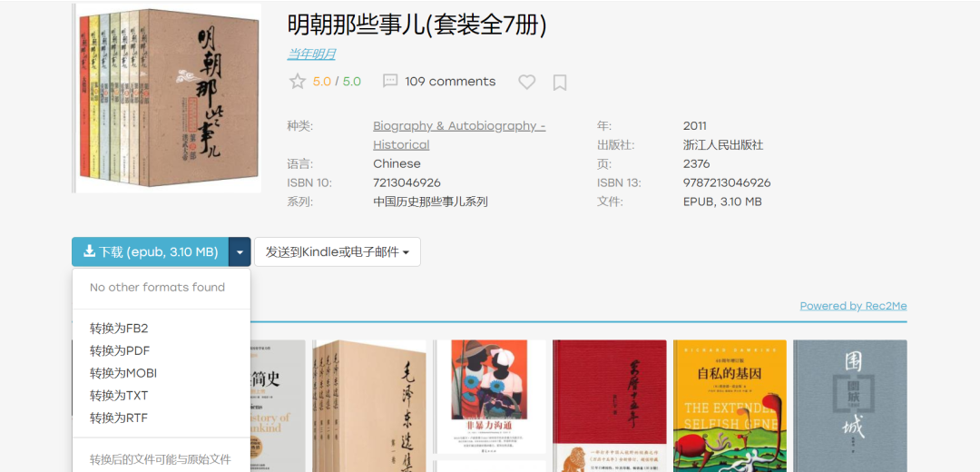Toggle the download formats dropdown arrow

tap(240, 252)
